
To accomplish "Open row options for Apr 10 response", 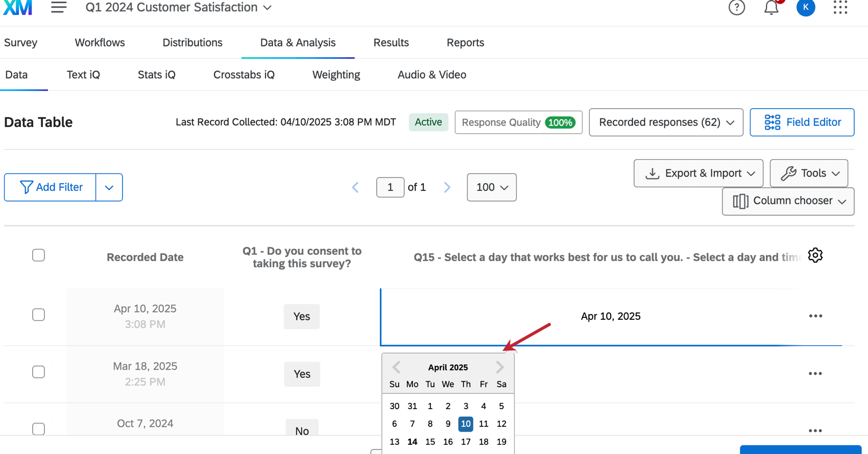I will (815, 316).
